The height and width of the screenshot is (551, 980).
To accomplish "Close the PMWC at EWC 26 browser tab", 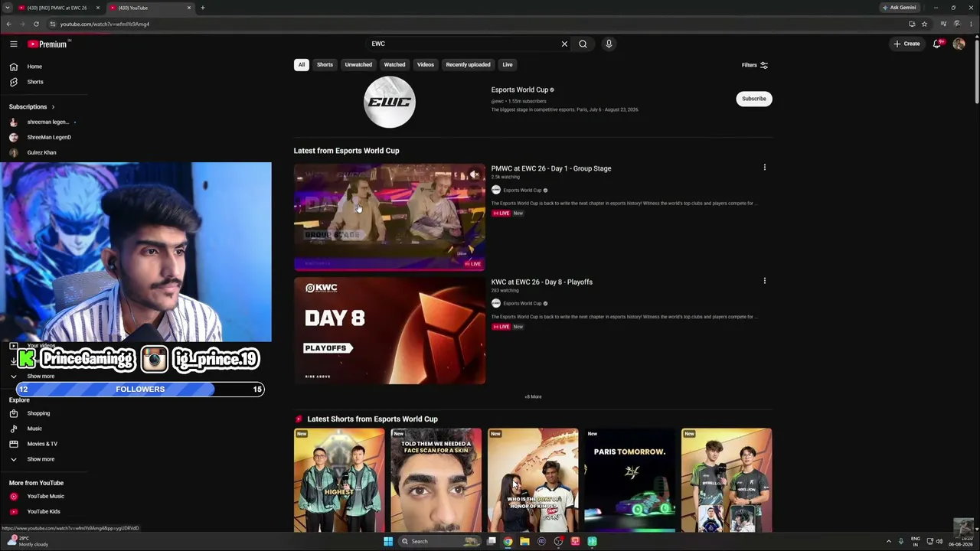I will (97, 8).
